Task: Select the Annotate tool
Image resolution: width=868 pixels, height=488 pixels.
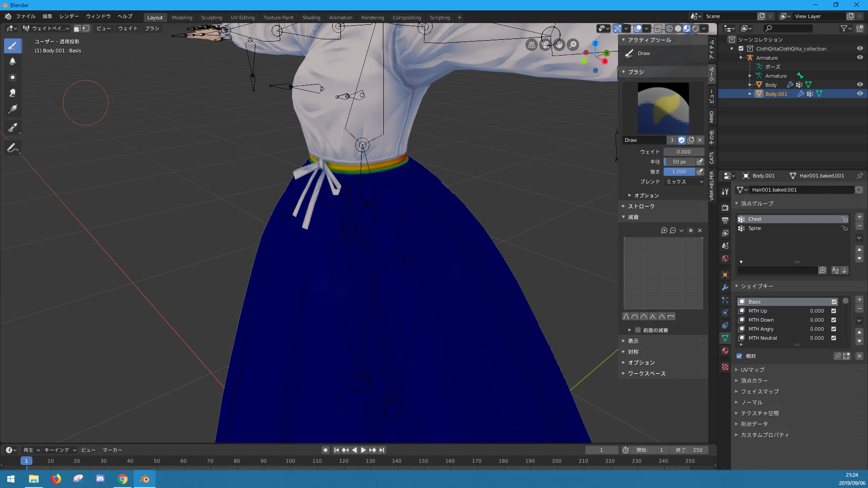Action: (13, 148)
